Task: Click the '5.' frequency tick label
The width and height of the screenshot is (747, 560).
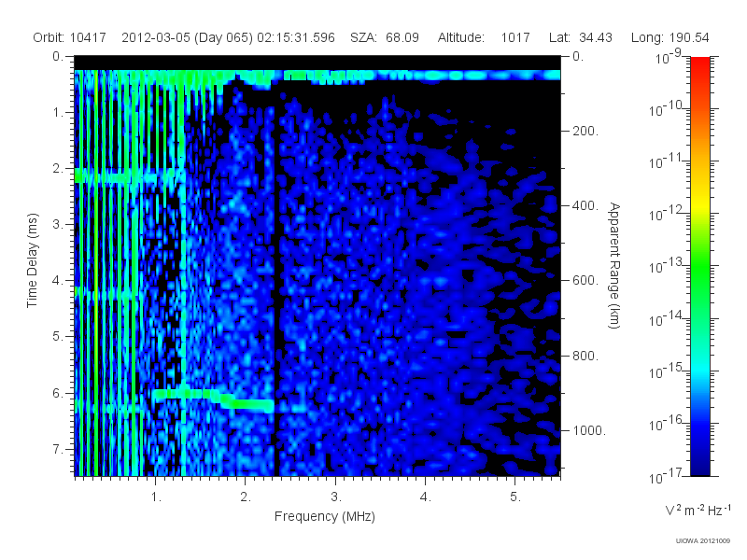Action: point(515,497)
